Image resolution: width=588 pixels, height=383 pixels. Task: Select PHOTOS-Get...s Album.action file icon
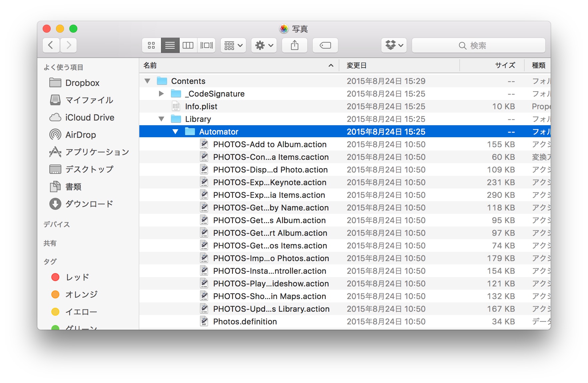[x=204, y=220]
